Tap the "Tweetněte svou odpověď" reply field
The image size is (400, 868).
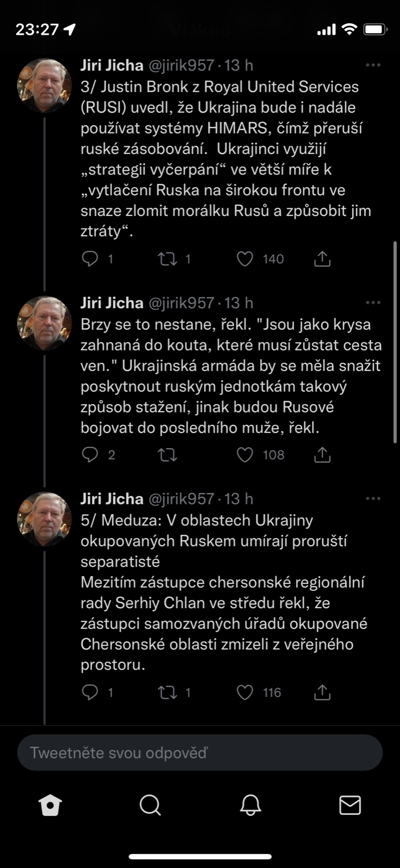tap(200, 752)
